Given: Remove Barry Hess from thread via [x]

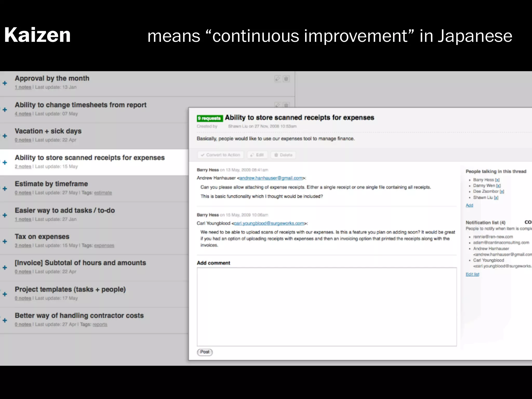Looking at the screenshot, I should (x=497, y=180).
